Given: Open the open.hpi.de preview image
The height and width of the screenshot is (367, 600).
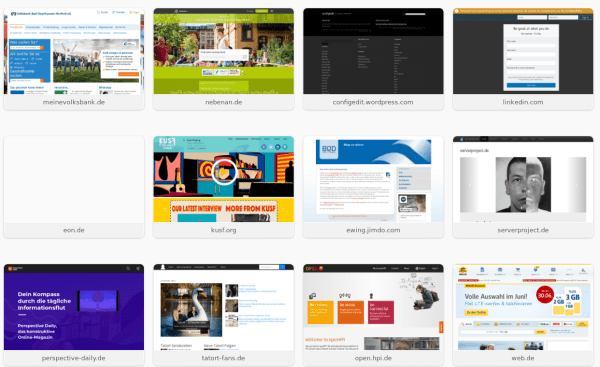Looking at the screenshot, I should [373, 307].
